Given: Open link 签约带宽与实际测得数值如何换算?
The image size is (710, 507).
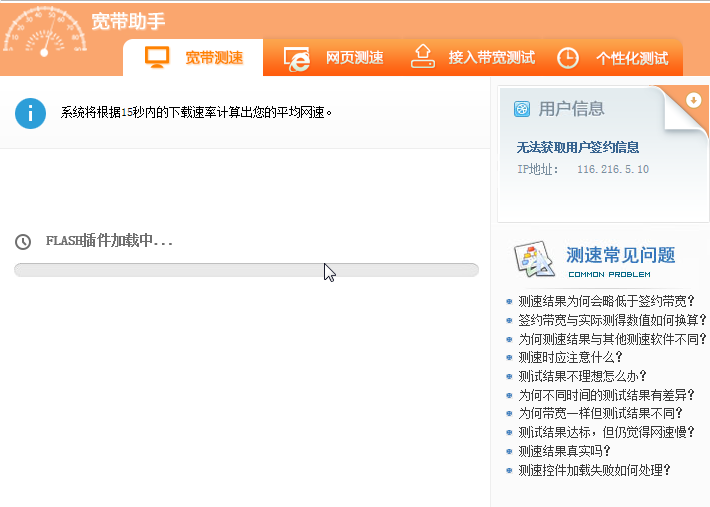Looking at the screenshot, I should pos(612,320).
